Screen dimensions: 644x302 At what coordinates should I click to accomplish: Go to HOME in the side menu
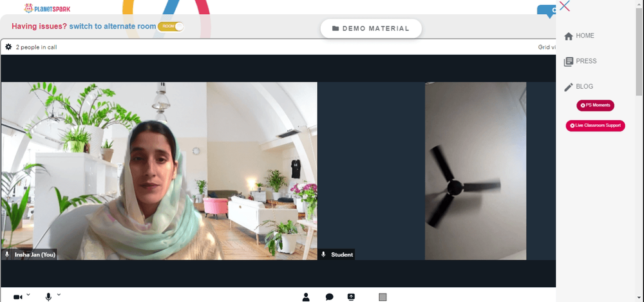pyautogui.click(x=580, y=36)
